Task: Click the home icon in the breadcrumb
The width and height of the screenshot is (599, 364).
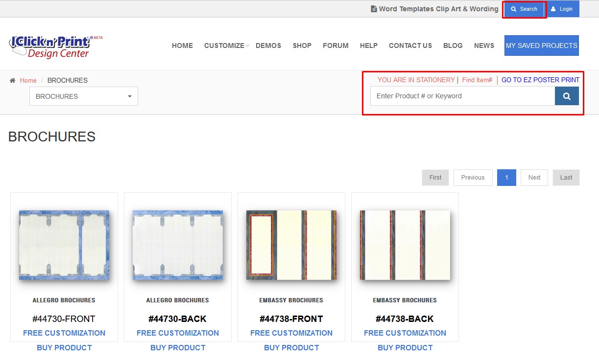Action: pyautogui.click(x=12, y=80)
